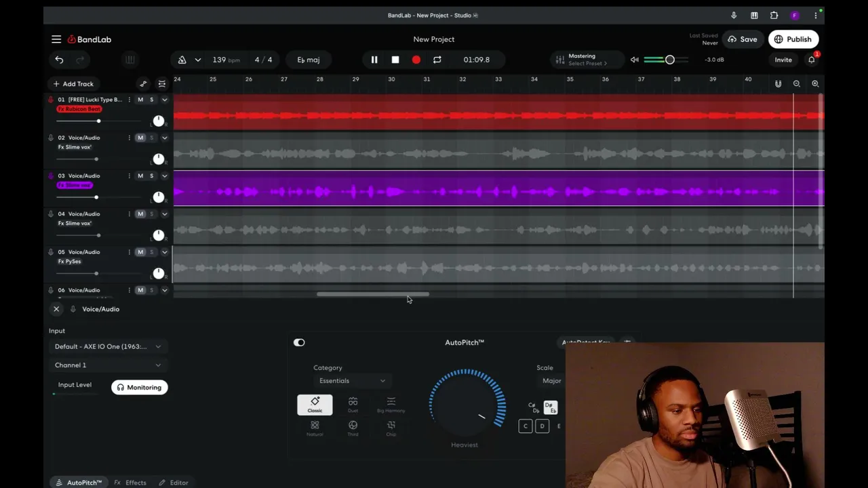Open the Channel 1 dropdown
The image size is (868, 488).
(x=108, y=365)
